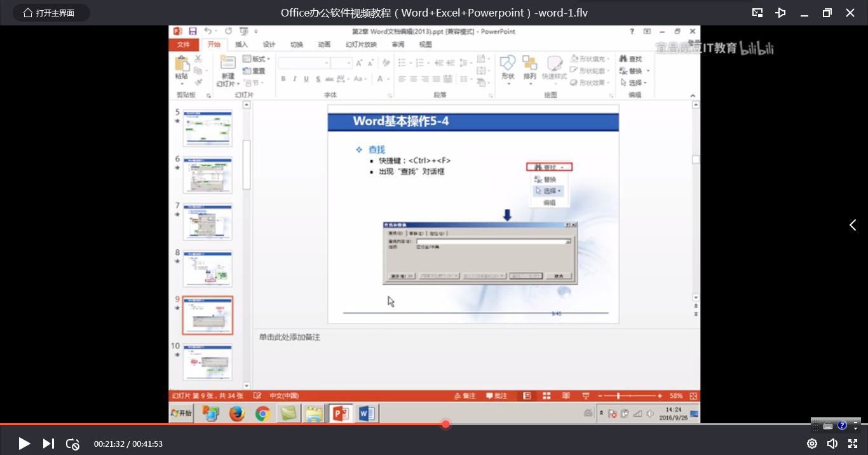
Task: Click the Firefox icon in taskbar
Action: click(x=237, y=414)
